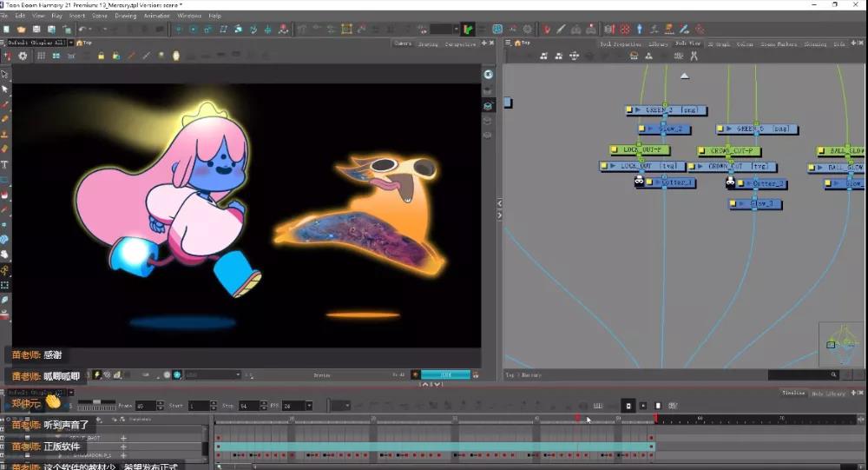Open the Default (Display All) dropdown arrow
This screenshot has height=470, width=868.
click(x=71, y=43)
